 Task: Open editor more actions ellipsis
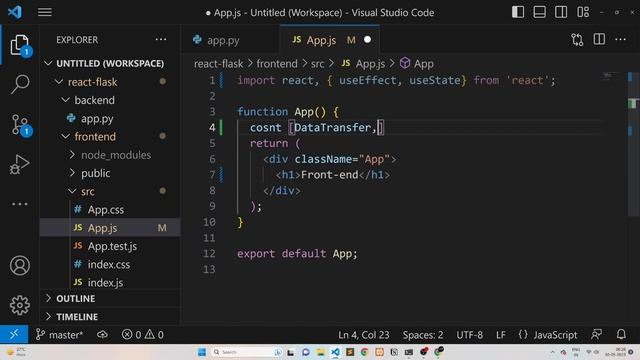620,40
